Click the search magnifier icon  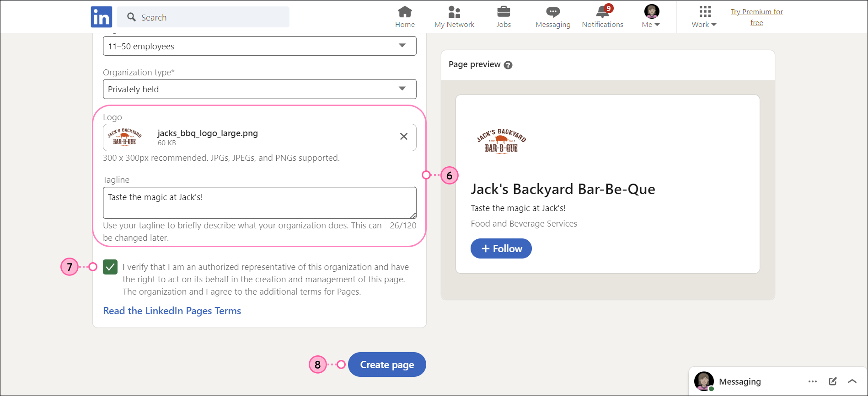(132, 17)
